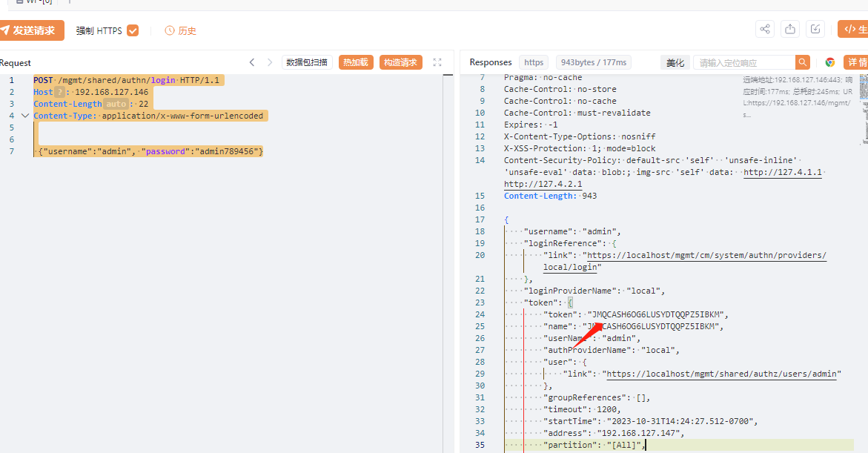The image size is (868, 453).
Task: Click the orange search magnifier icon
Action: [803, 62]
